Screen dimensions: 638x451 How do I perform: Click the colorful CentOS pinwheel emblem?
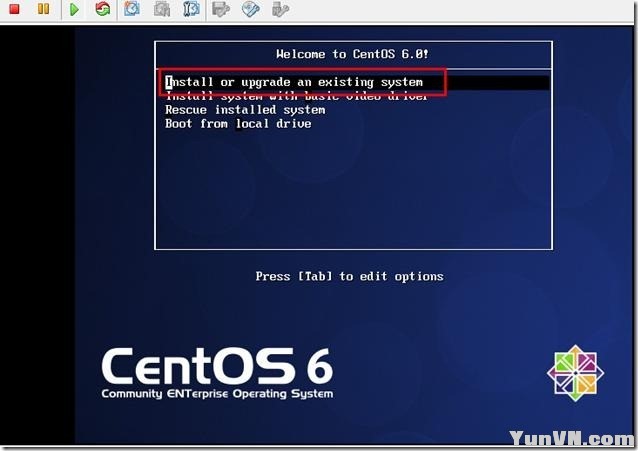click(575, 373)
